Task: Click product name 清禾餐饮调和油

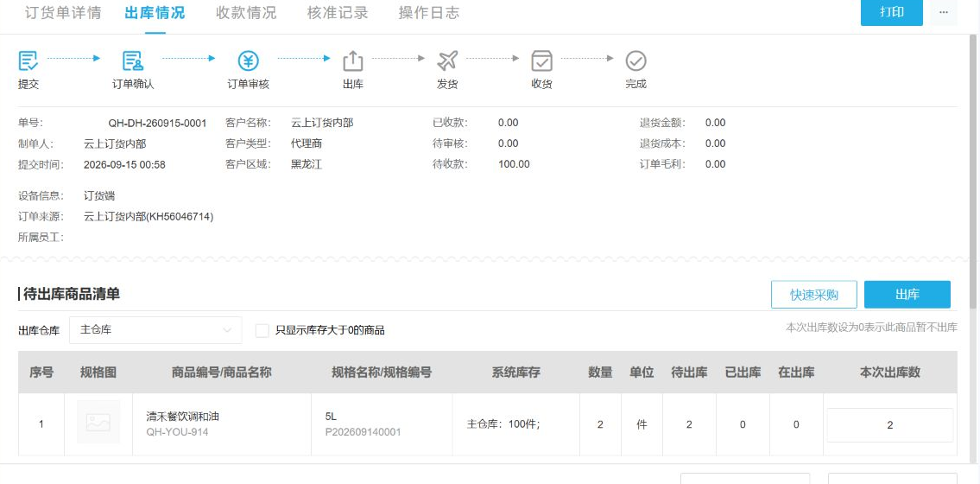Action: pyautogui.click(x=182, y=417)
